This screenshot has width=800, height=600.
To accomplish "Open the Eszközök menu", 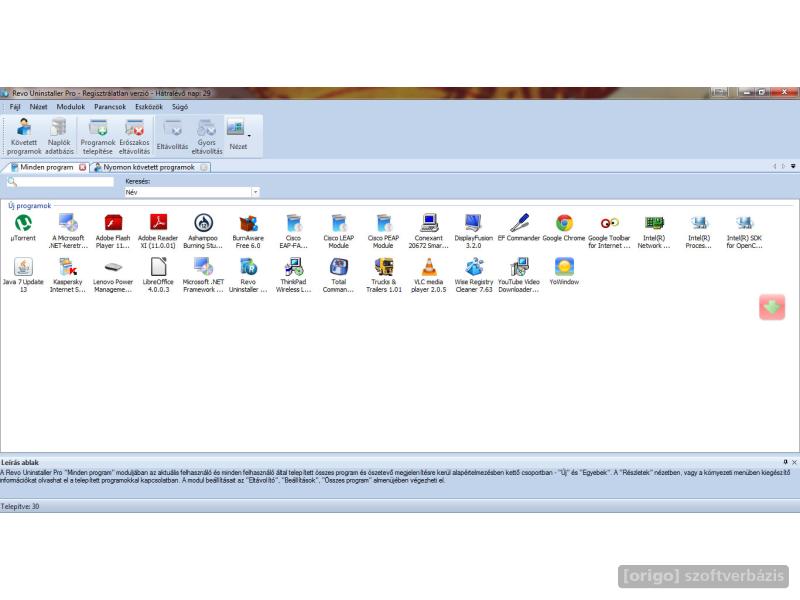I will coord(148,107).
